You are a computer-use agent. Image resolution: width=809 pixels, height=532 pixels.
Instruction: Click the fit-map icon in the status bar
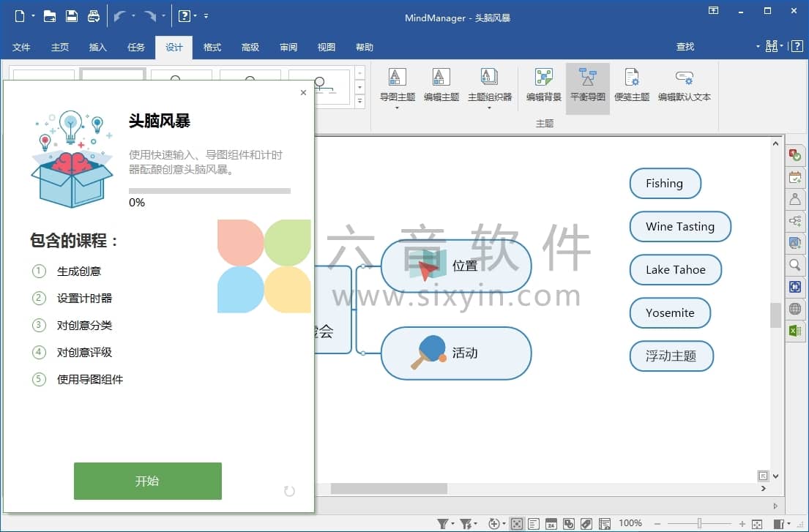[515, 523]
